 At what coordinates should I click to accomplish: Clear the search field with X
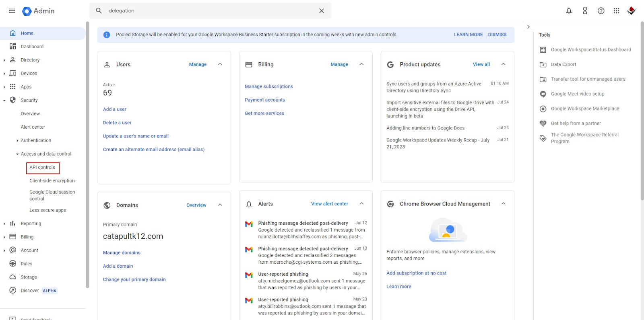coord(322,11)
